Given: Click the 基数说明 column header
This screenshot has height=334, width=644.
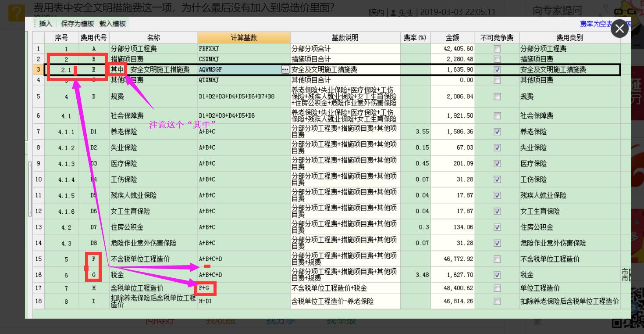Looking at the screenshot, I should 345,38.
